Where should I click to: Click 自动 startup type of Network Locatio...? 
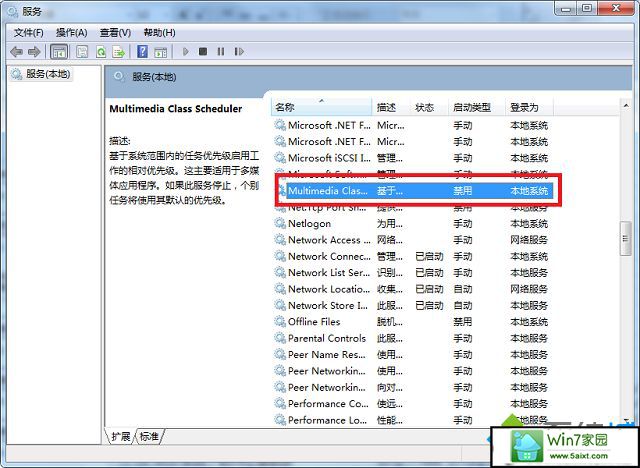(x=463, y=289)
